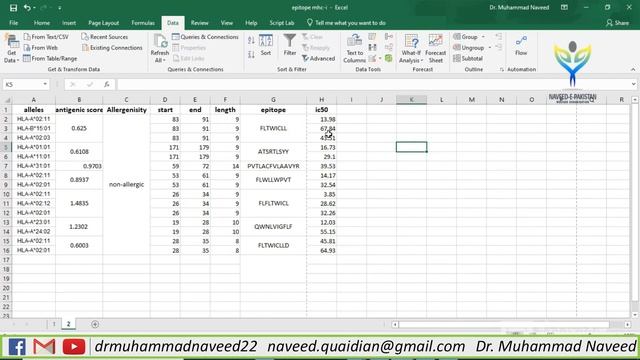Collapse the ribbon
This screenshot has width=640, height=360.
pyautogui.click(x=633, y=70)
